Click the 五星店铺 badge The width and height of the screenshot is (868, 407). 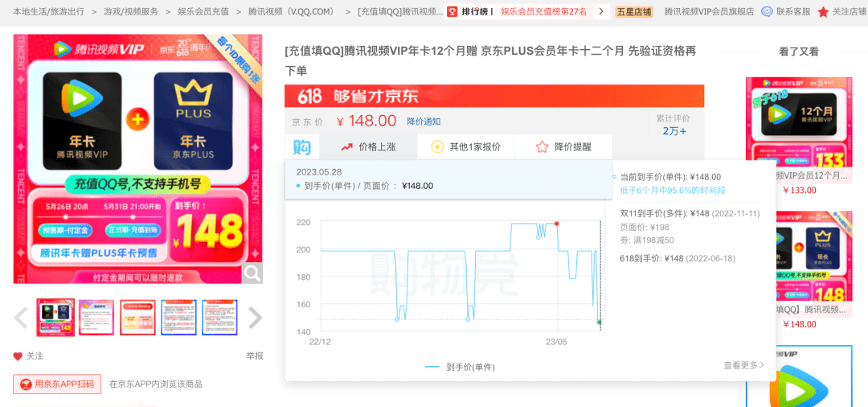point(634,11)
